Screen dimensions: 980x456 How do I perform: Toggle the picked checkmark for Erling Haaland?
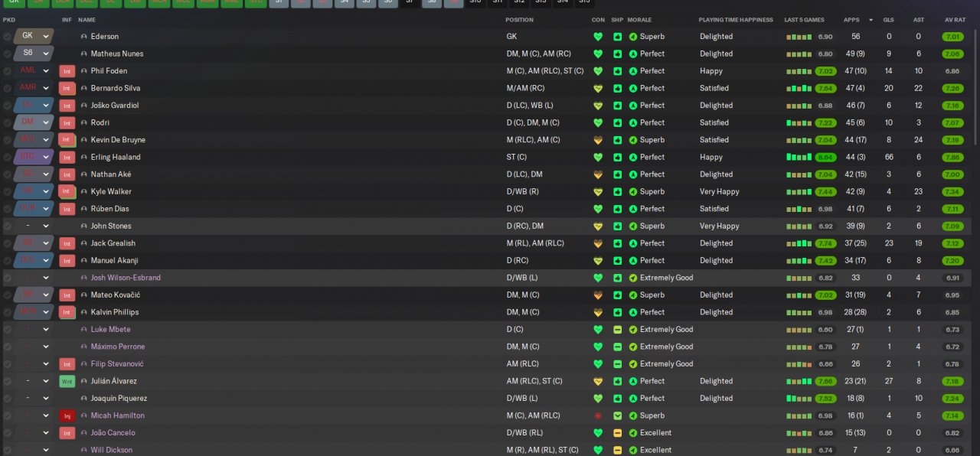coord(7,157)
